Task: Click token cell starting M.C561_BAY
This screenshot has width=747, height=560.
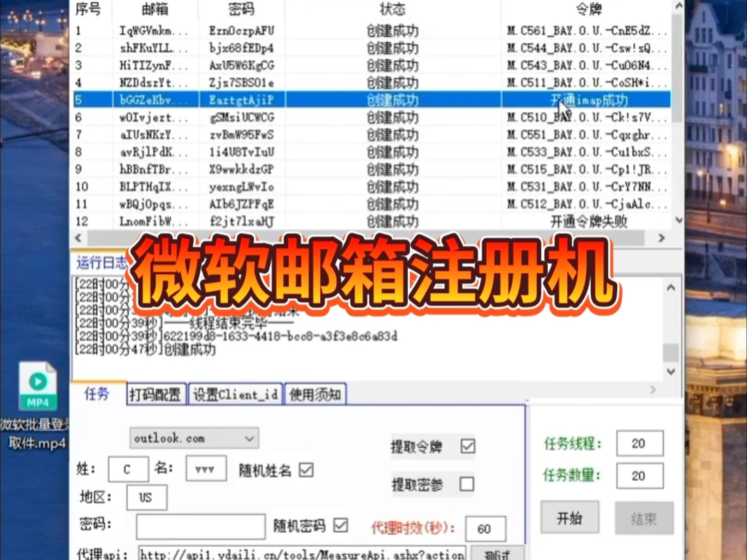Action: (587, 30)
